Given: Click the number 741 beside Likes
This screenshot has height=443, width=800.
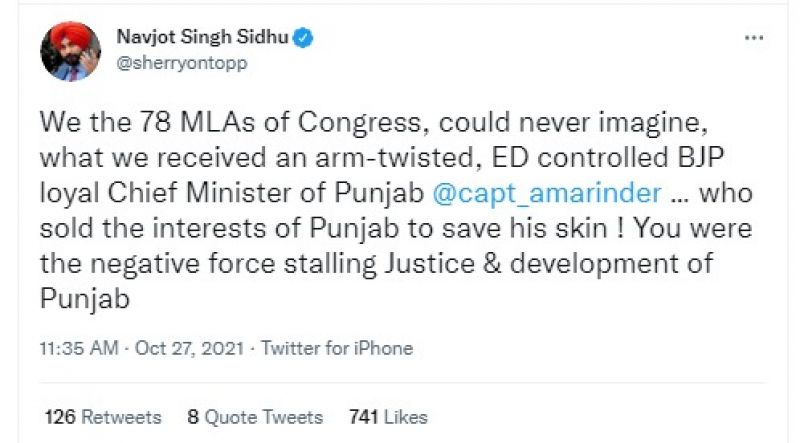Looking at the screenshot, I should tap(363, 416).
